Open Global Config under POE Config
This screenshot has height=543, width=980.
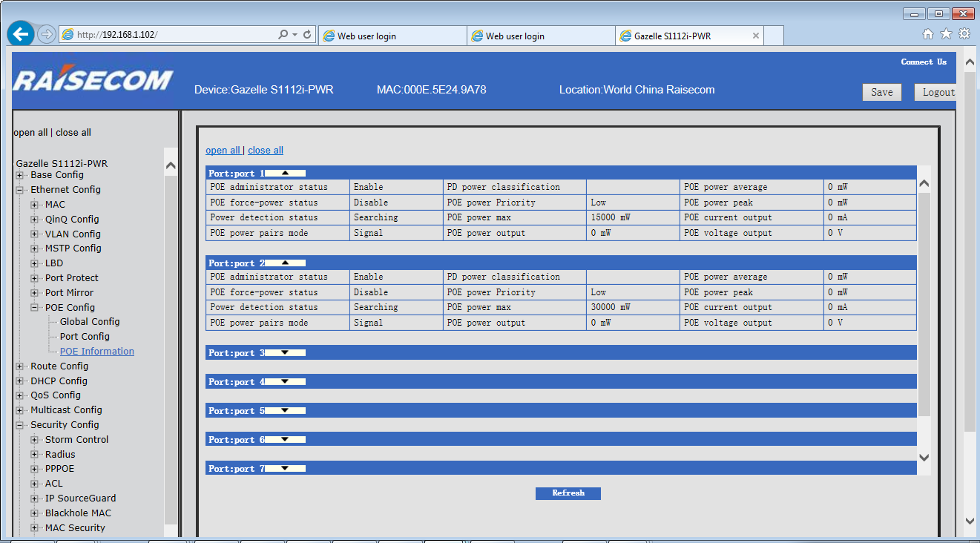click(x=90, y=322)
